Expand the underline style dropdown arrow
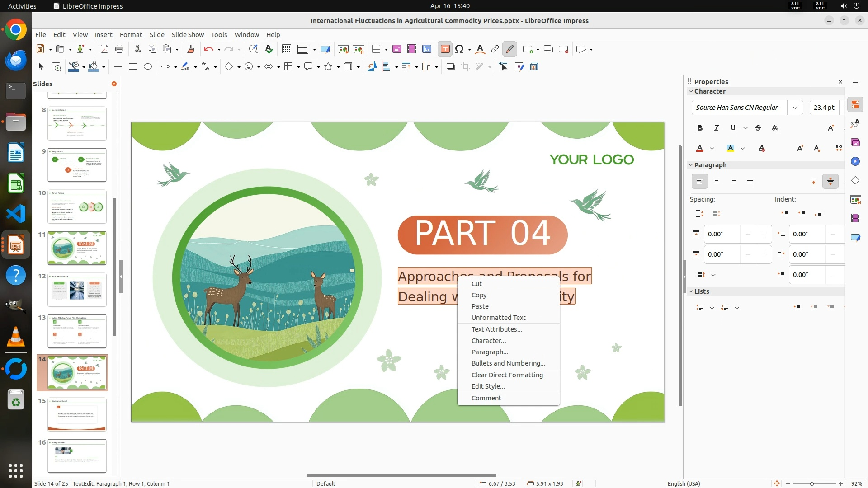Image resolution: width=868 pixels, height=488 pixels. (x=745, y=128)
